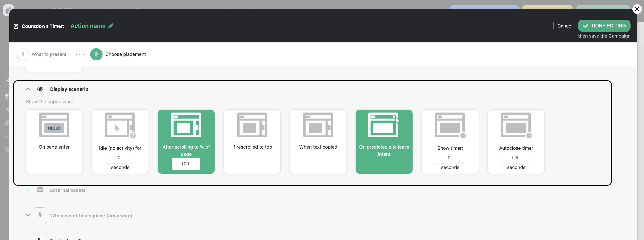Collapse the Display scenario section chevron
Screen dimensions: 644x240
point(28,89)
